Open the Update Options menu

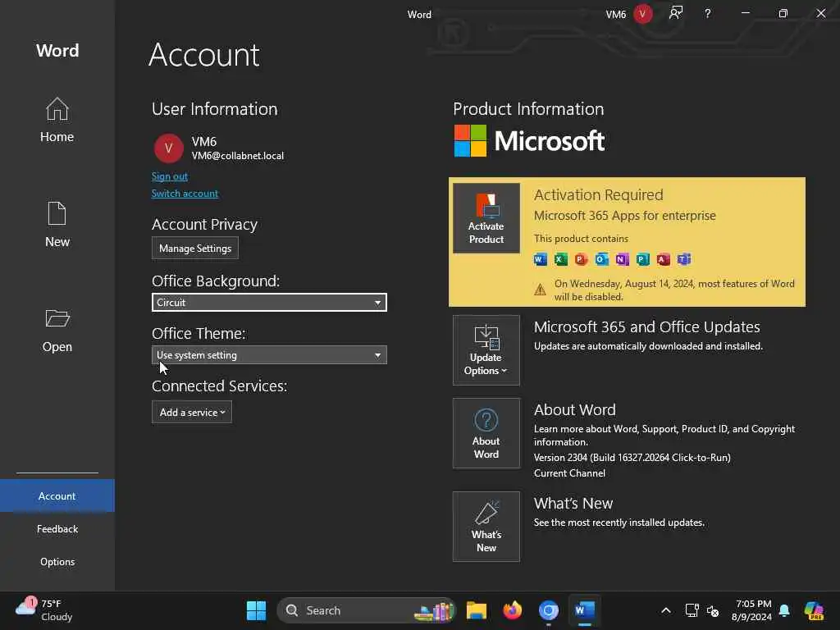click(486, 349)
